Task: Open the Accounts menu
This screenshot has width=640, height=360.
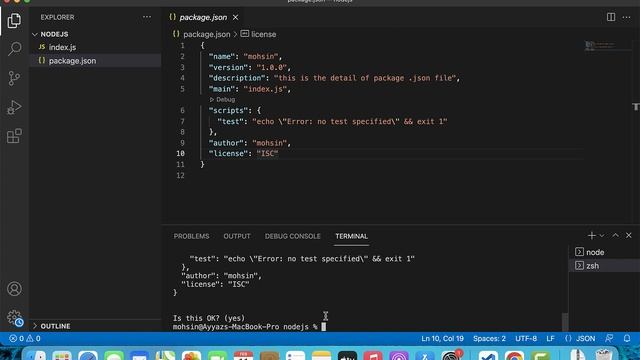Action: pos(14,289)
